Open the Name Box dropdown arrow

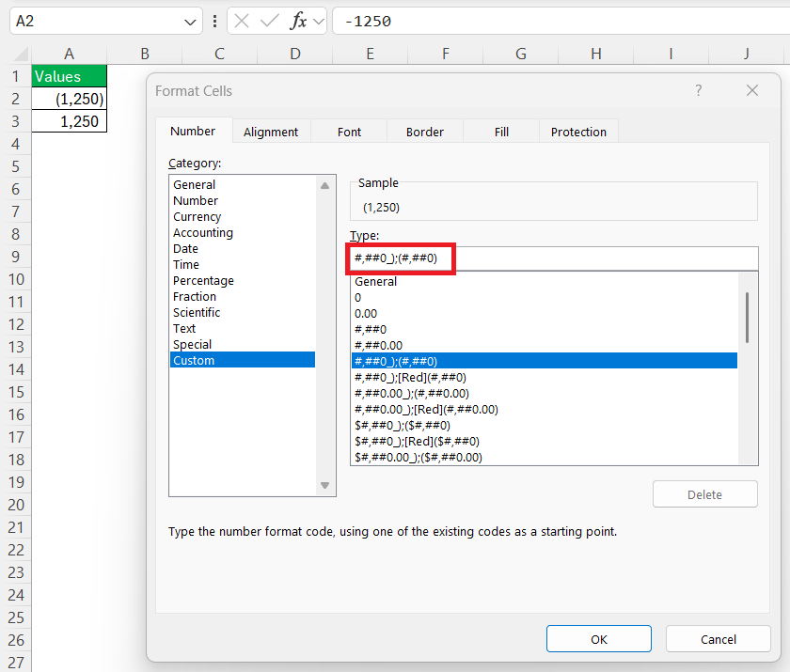click(x=190, y=22)
